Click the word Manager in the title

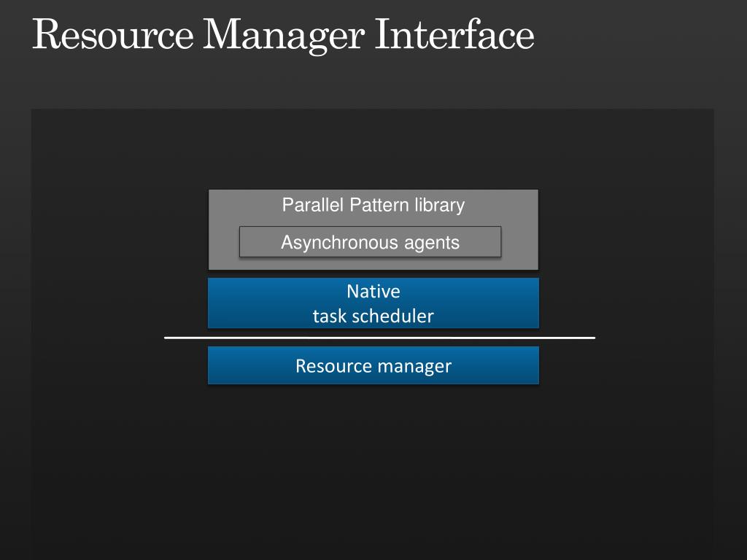285,37
